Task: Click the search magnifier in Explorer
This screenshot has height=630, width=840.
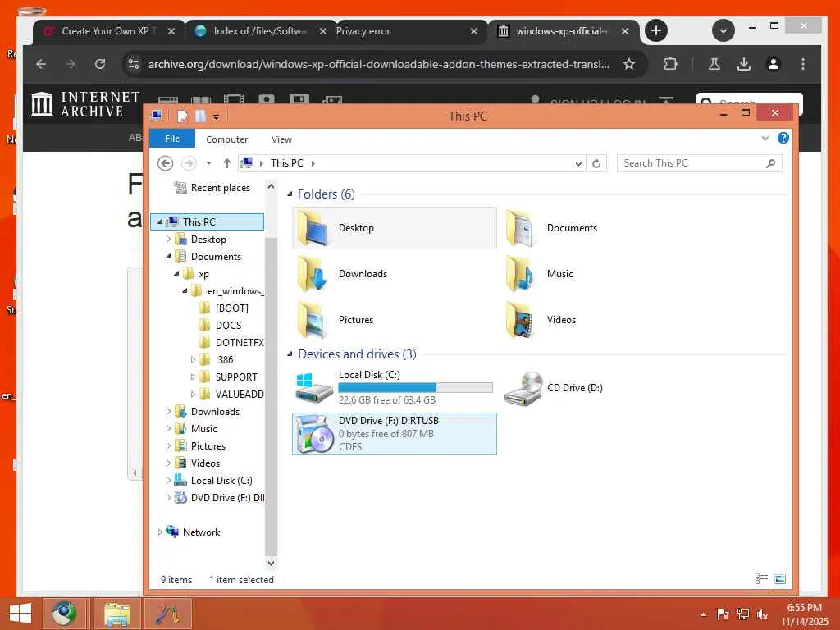Action: tap(770, 163)
